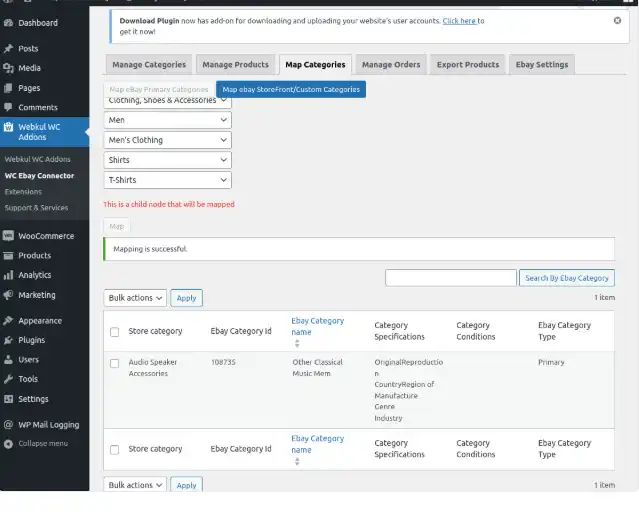Click the Search By Ebay Category button
This screenshot has height=512, width=639.
coord(566,278)
